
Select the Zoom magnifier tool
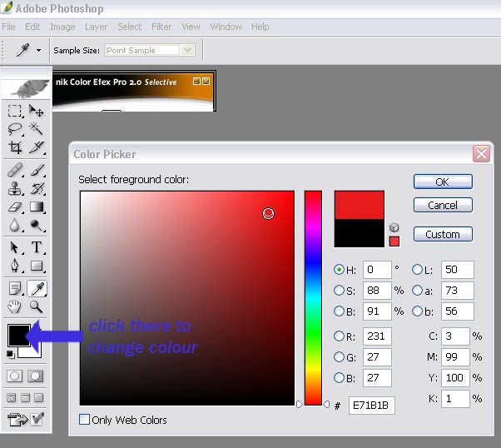37,306
